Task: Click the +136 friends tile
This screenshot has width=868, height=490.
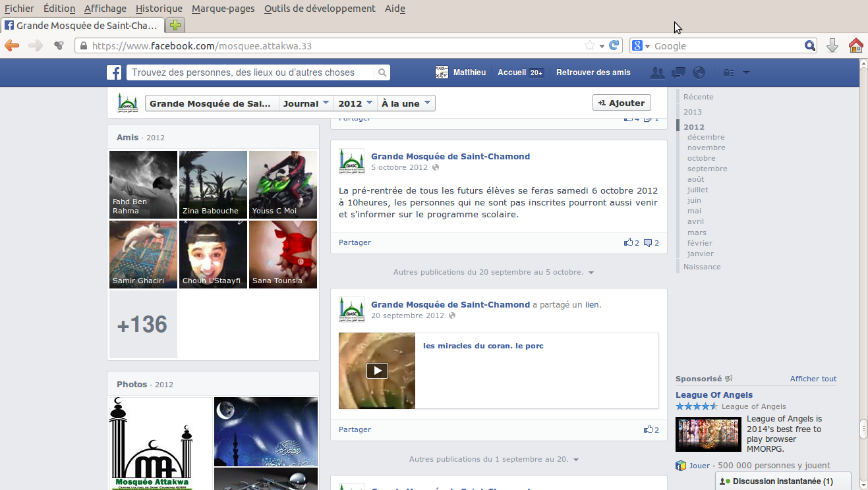Action: 143,325
